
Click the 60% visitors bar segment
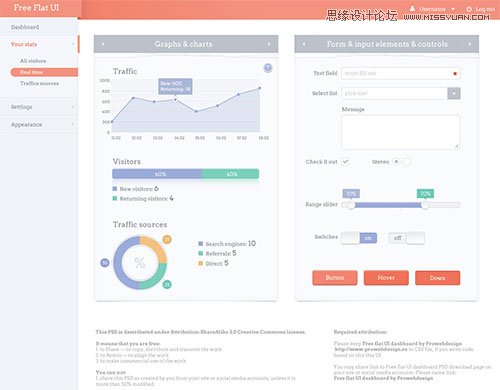(x=157, y=174)
